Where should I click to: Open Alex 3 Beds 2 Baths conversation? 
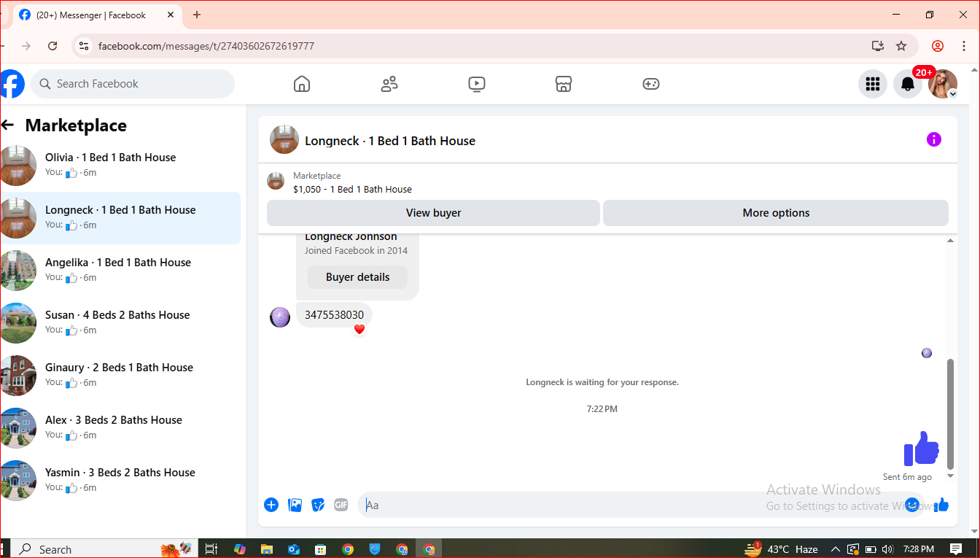120,427
